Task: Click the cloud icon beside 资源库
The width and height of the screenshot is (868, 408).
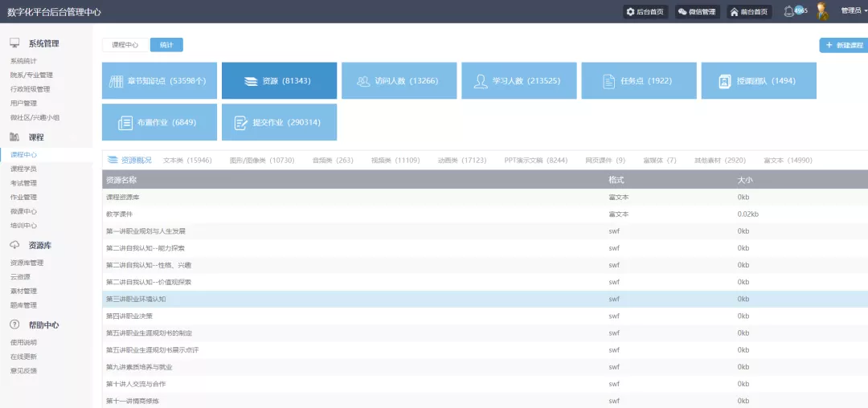Action: point(15,245)
